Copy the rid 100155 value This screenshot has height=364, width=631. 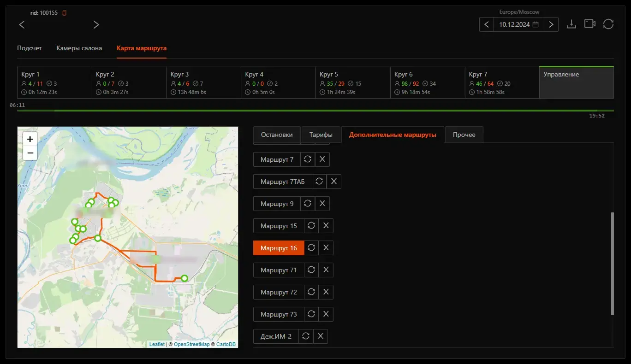click(64, 13)
